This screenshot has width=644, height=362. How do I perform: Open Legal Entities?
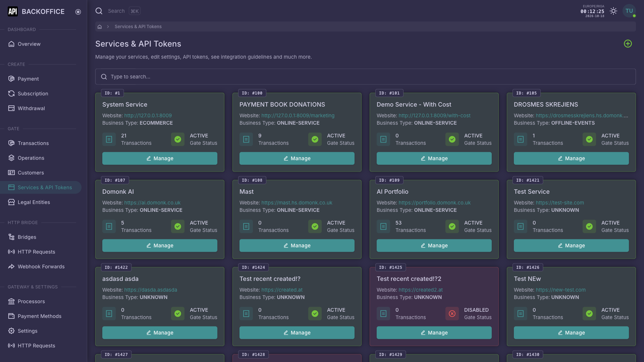point(41,202)
